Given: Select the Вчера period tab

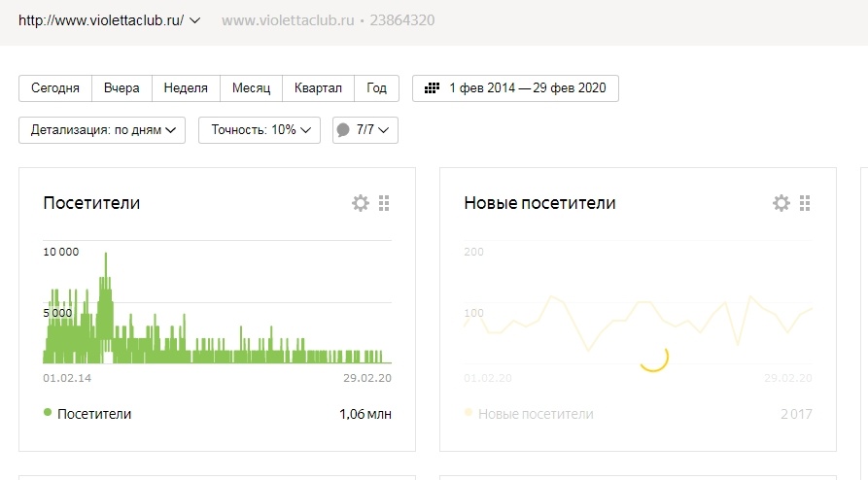Looking at the screenshot, I should [122, 88].
